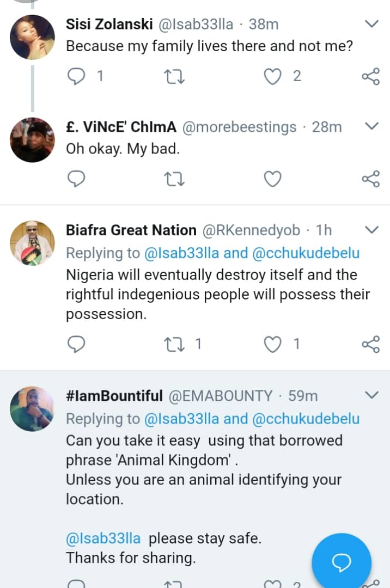Share the 'Oh okay. My bad.' tweet
This screenshot has height=588, width=390.
point(370,179)
